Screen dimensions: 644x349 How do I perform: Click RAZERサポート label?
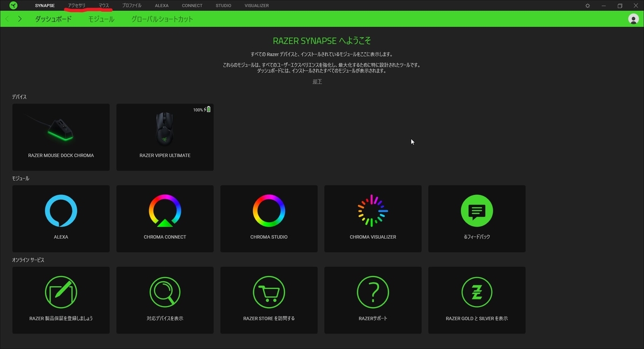(373, 318)
